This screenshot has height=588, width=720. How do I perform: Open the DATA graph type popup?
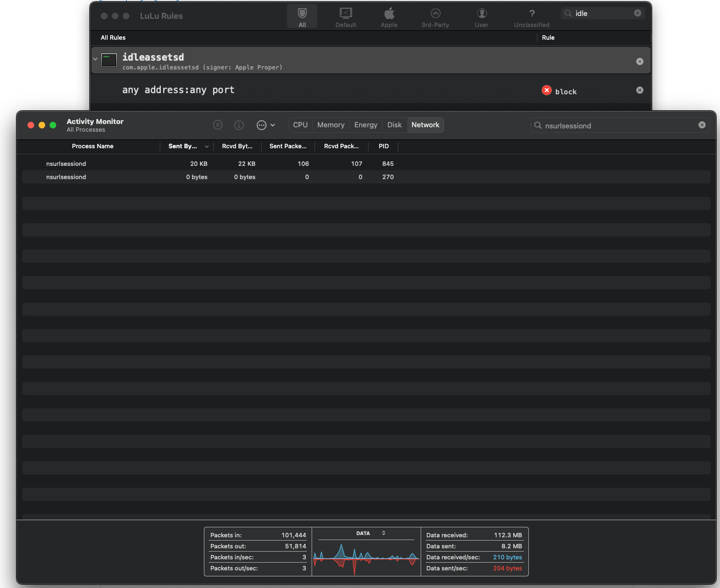click(371, 533)
